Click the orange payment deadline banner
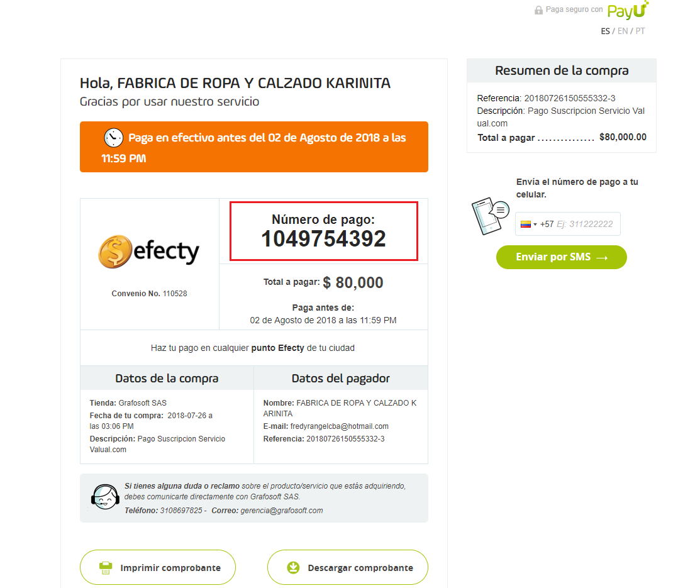The height and width of the screenshot is (588, 700). click(254, 147)
